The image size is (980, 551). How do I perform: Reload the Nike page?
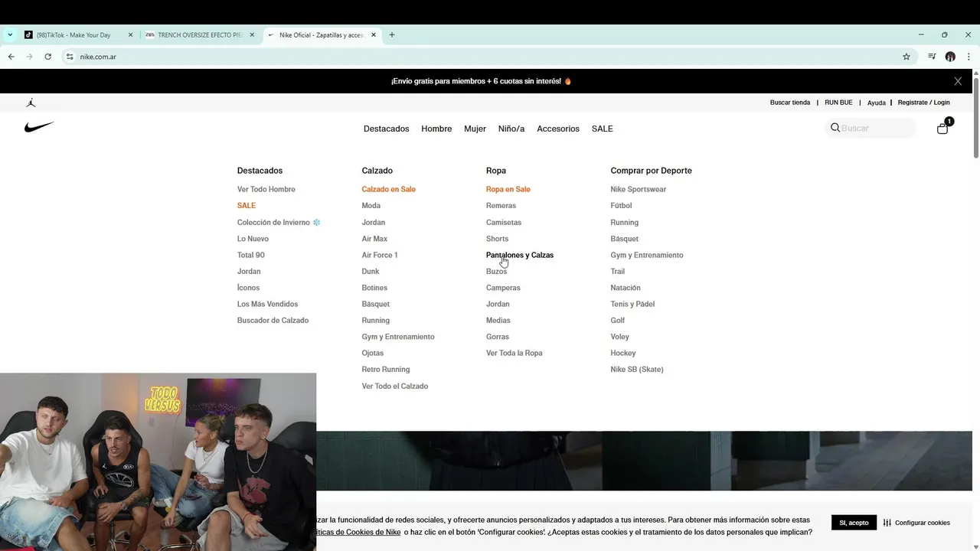click(47, 57)
